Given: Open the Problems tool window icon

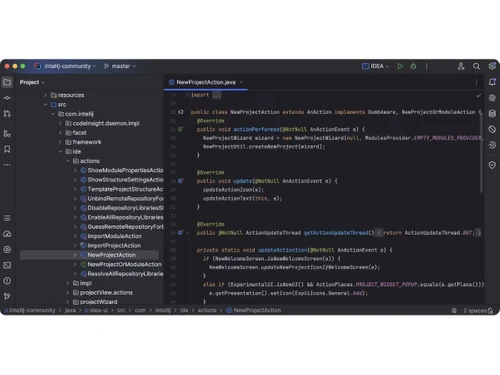Looking at the screenshot, I should click(7, 281).
